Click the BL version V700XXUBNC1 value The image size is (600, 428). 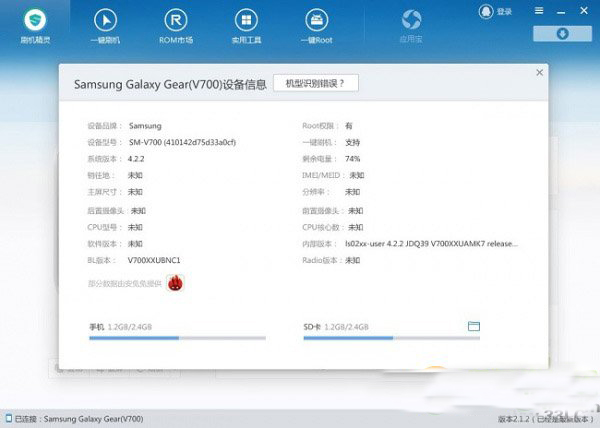(x=154, y=260)
